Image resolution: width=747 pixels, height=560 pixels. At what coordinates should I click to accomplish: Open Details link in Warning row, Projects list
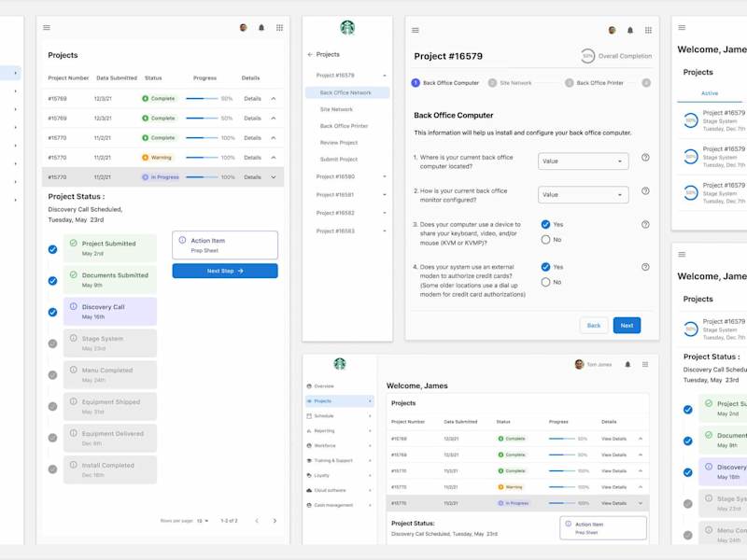pos(252,158)
